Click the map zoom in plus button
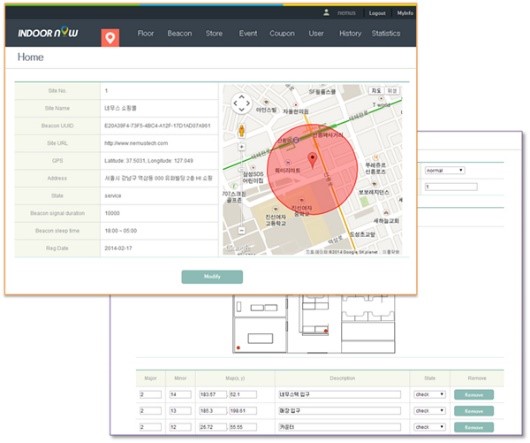530x443 pixels. click(x=241, y=147)
